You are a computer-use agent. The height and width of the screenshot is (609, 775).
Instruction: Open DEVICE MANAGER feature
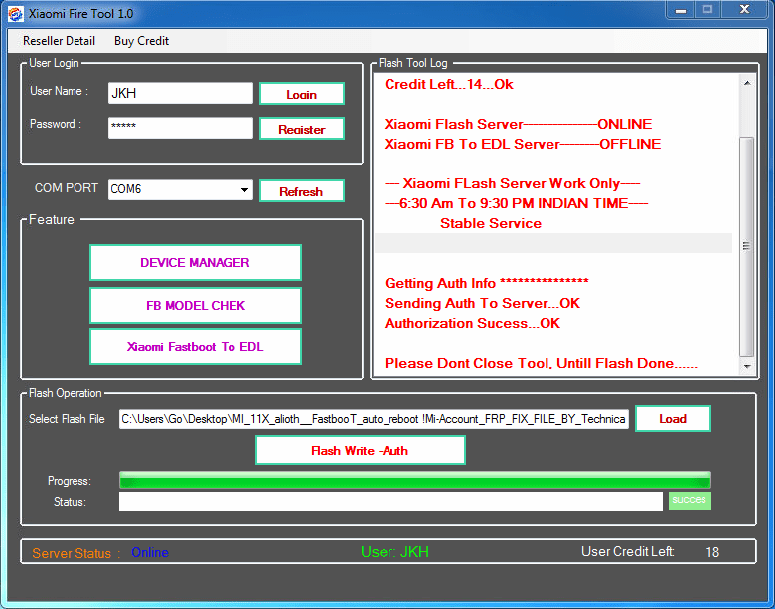[x=195, y=262]
